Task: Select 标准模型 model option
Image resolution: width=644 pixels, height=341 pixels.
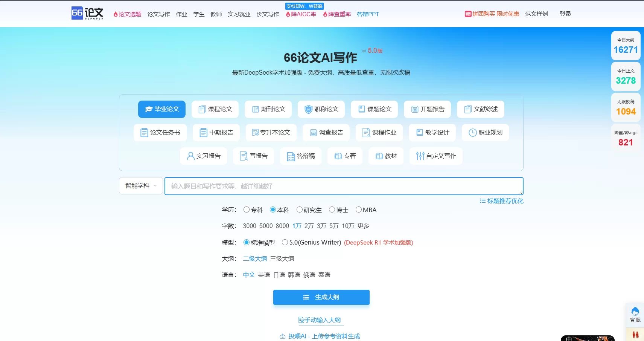Action: [259, 243]
